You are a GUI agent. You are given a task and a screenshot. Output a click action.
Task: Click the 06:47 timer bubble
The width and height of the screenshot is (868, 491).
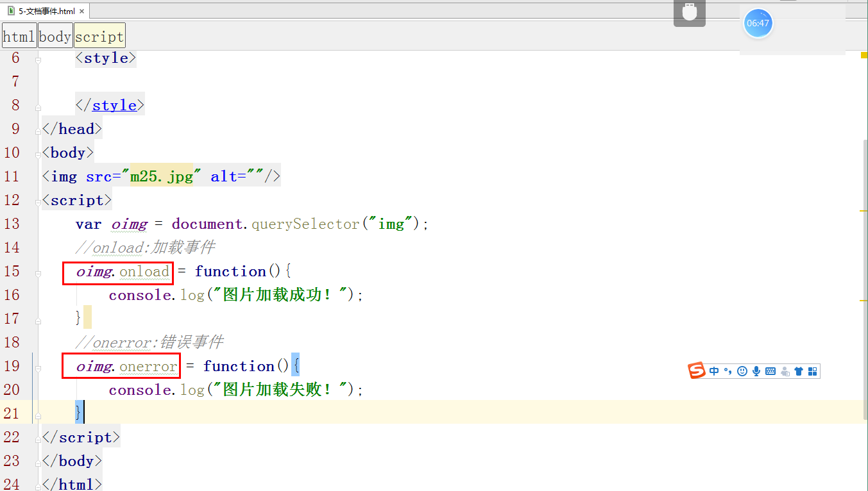758,23
